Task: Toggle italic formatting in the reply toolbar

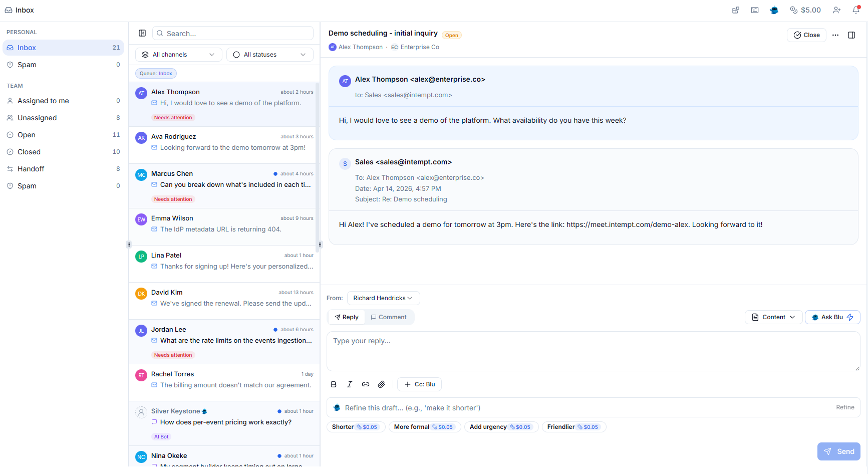Action: [x=349, y=384]
